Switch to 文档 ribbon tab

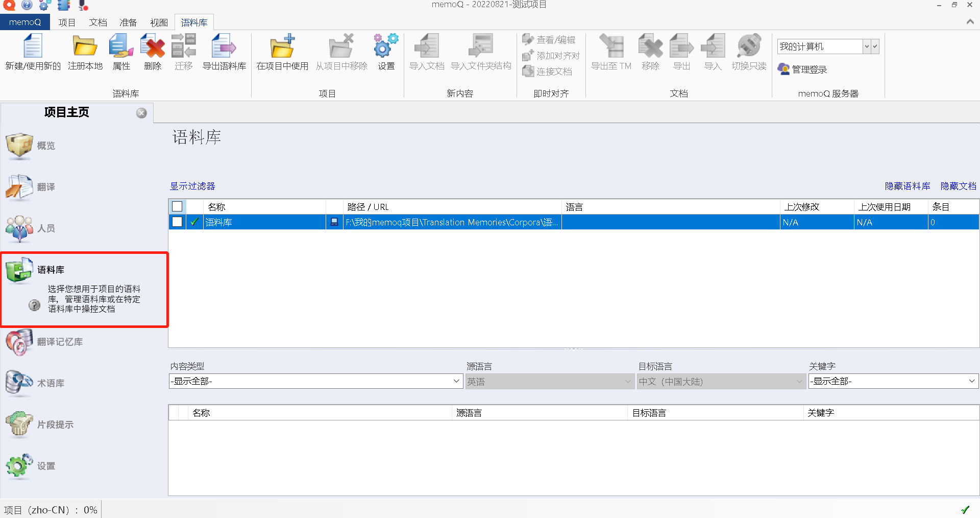98,22
